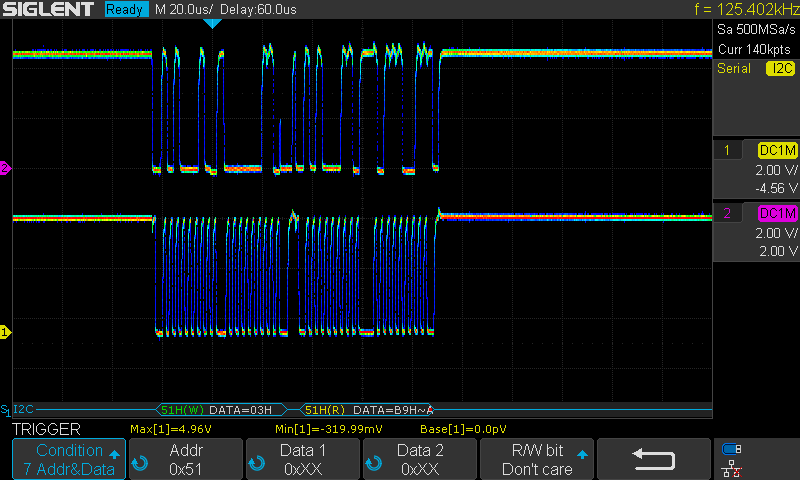This screenshot has height=480, width=800.
Task: Click the return arrow back button
Action: 654,459
